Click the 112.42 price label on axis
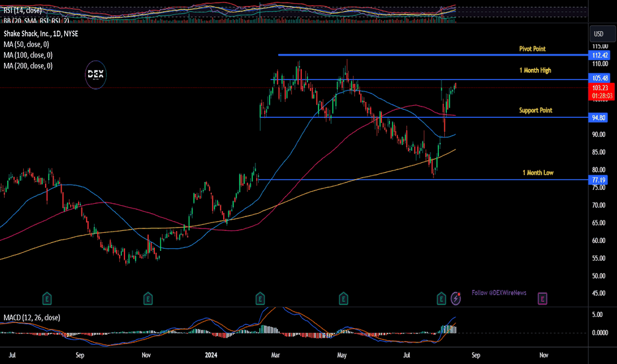Image resolution: width=617 pixels, height=364 pixels. (x=600, y=56)
